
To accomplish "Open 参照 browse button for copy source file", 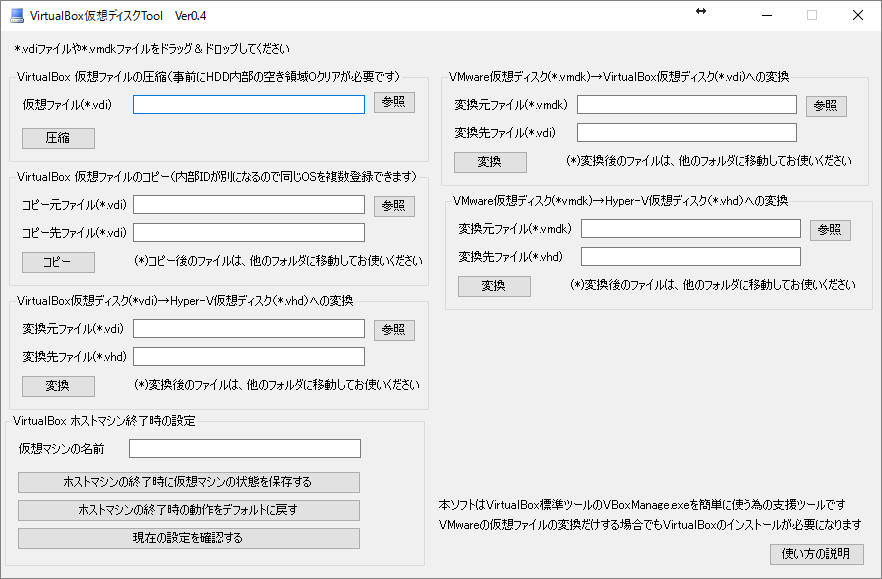I will point(394,206).
